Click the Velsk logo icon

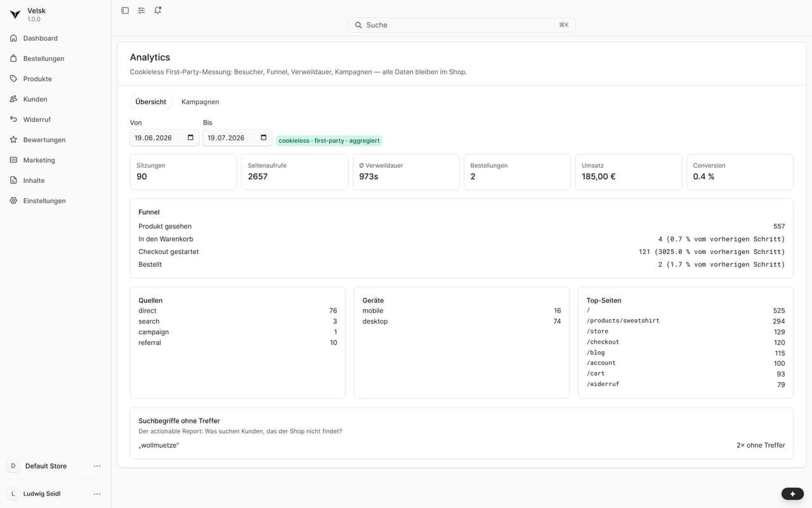point(15,15)
